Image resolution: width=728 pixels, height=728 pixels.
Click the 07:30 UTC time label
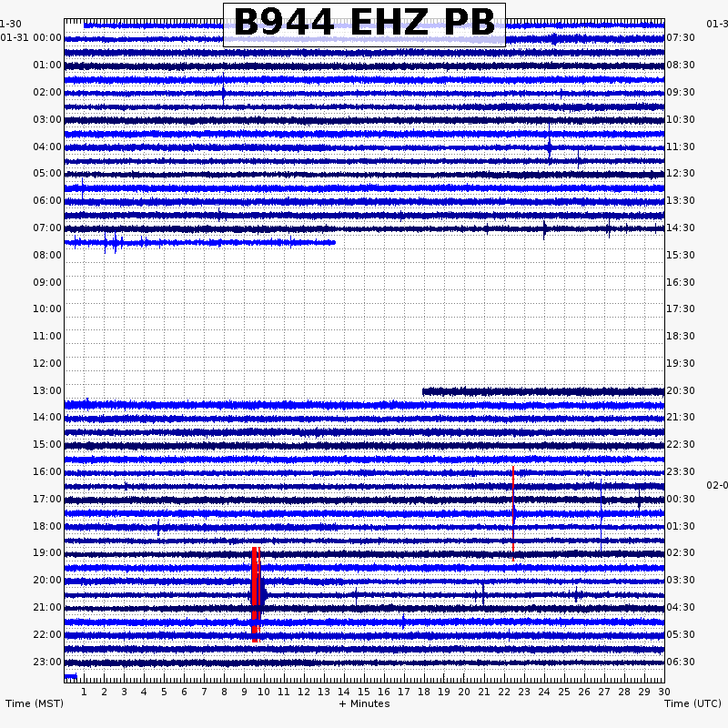point(681,37)
